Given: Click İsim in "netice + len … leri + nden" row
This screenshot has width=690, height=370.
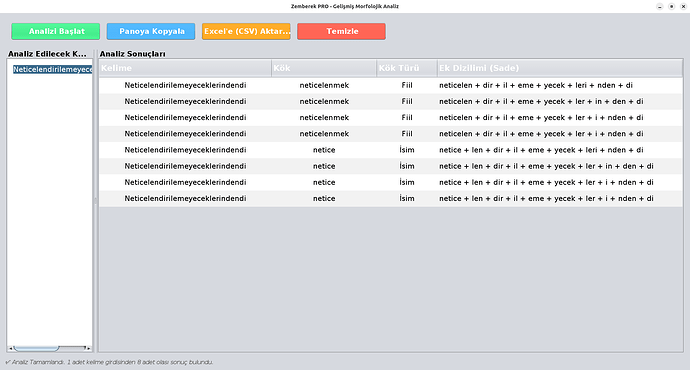Looking at the screenshot, I should tap(407, 150).
